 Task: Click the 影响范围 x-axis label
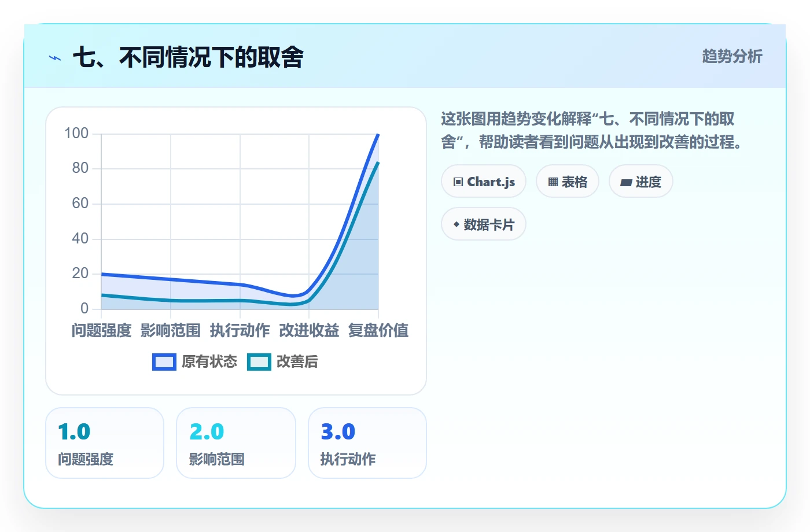pos(171,331)
